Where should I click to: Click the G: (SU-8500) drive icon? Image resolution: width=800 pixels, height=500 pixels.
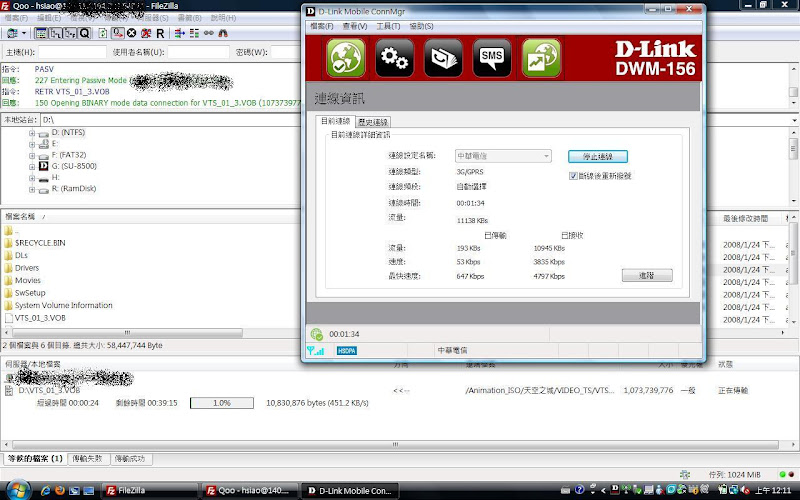[43, 166]
